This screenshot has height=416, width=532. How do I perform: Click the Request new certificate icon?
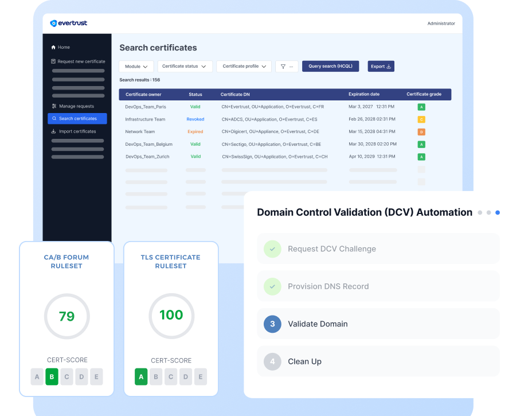(53, 61)
